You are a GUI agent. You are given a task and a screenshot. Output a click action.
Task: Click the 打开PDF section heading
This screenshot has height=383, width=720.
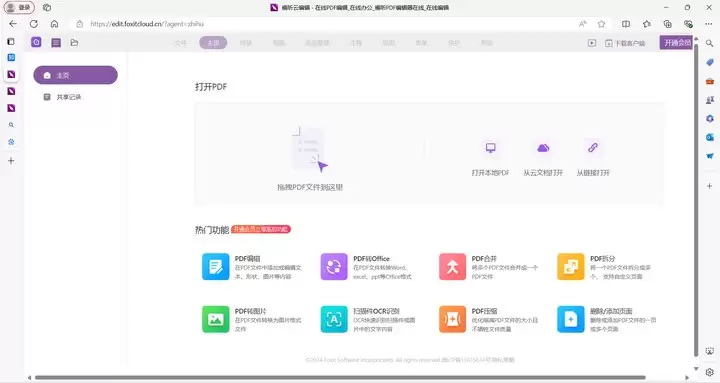211,87
